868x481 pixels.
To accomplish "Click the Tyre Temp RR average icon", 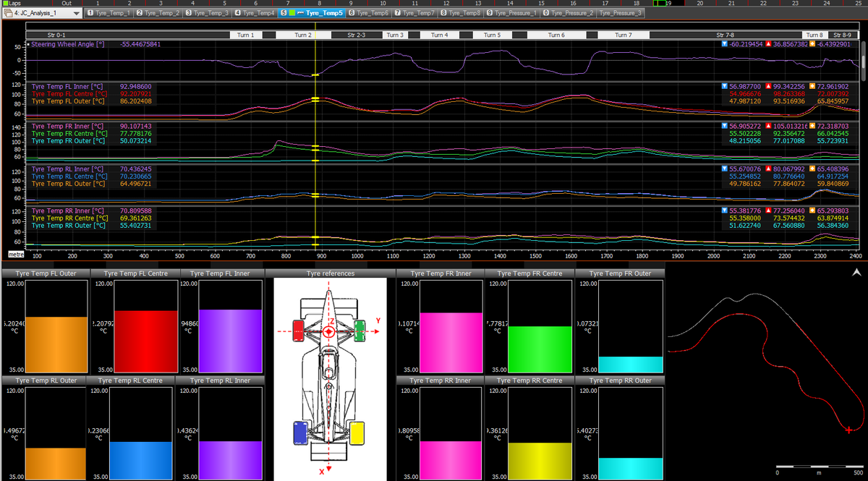I will 812,210.
